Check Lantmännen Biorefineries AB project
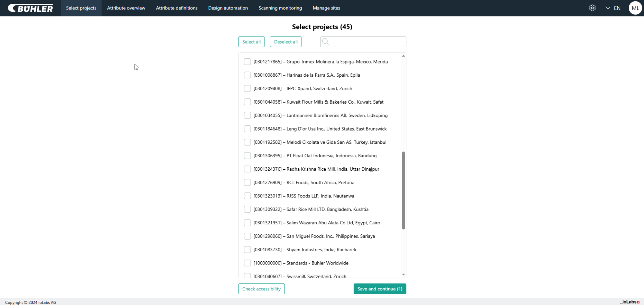The image size is (644, 305). 247,115
